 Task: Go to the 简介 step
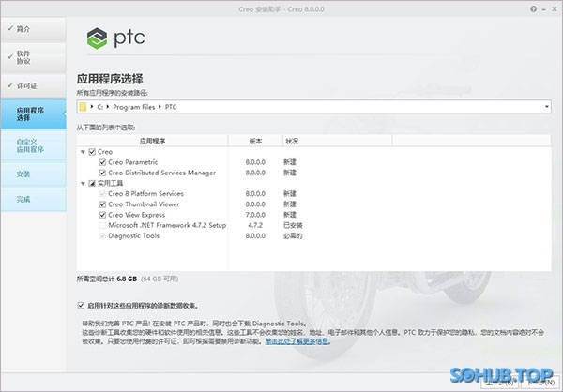point(33,29)
